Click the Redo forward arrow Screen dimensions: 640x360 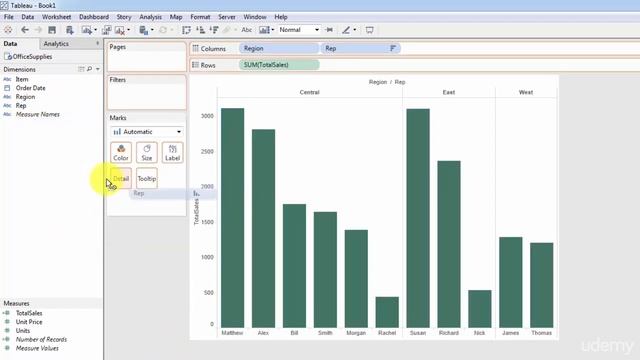38,30
